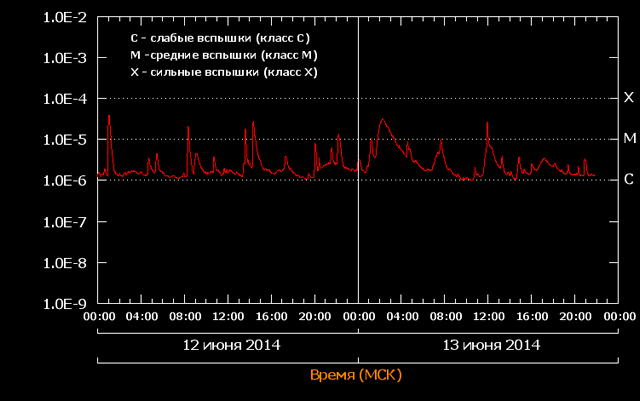Click the white vertical midnight divider line
This screenshot has width=640, height=401.
coord(358,230)
